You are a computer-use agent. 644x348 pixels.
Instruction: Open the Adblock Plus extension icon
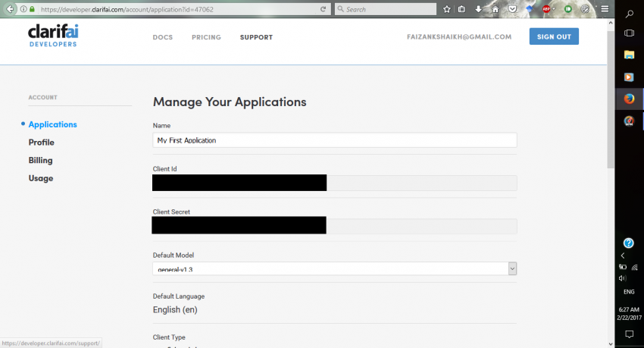click(546, 9)
